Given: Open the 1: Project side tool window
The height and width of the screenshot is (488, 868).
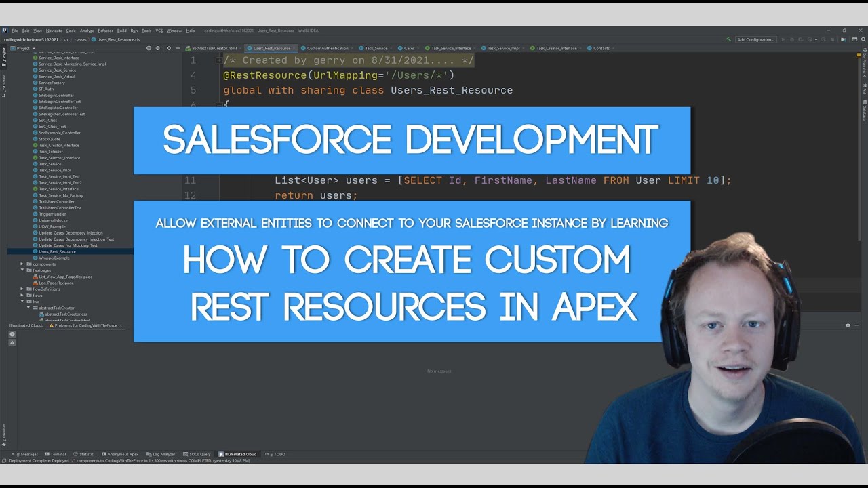Looking at the screenshot, I should point(3,56).
